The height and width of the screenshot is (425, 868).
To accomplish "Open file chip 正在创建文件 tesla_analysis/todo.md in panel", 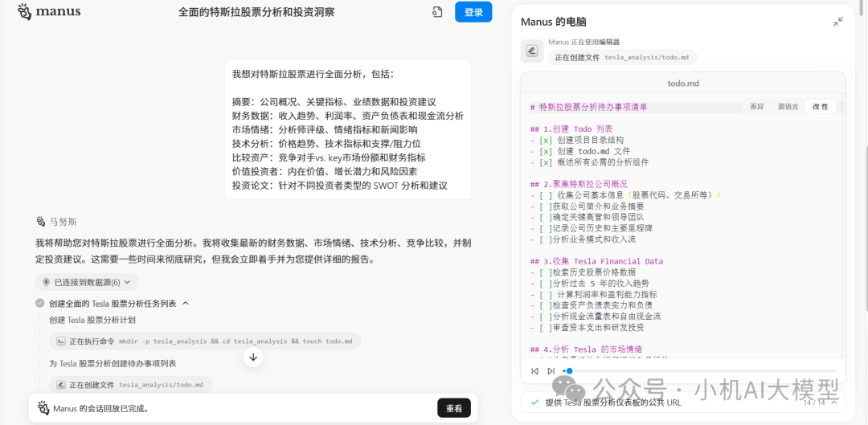I will coord(622,57).
